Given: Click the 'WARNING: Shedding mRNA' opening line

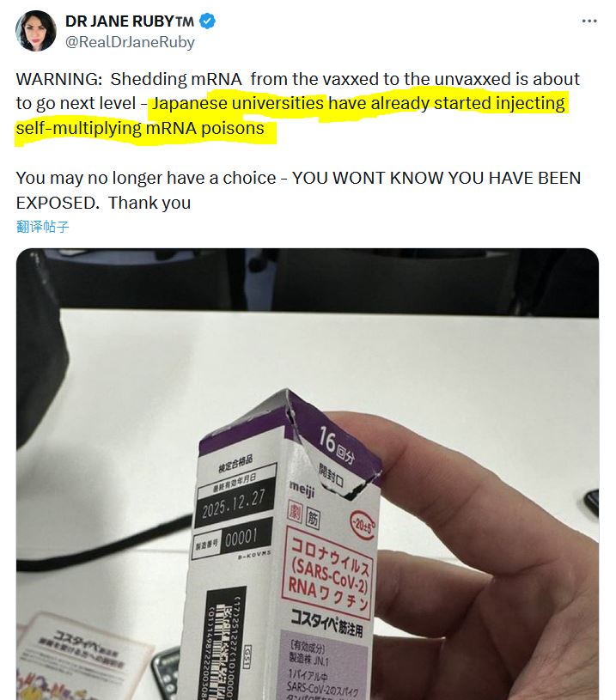Looking at the screenshot, I should point(129,79).
